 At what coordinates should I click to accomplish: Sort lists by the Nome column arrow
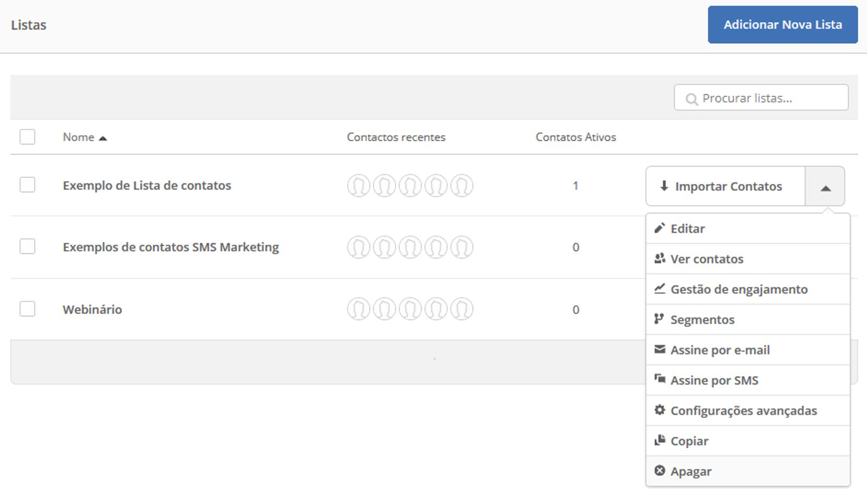pos(103,138)
